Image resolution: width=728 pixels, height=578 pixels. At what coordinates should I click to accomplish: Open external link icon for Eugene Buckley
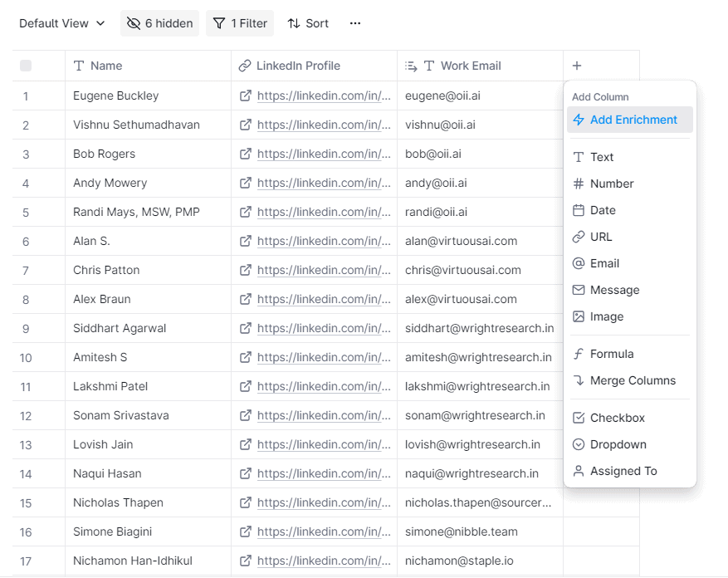click(245, 96)
